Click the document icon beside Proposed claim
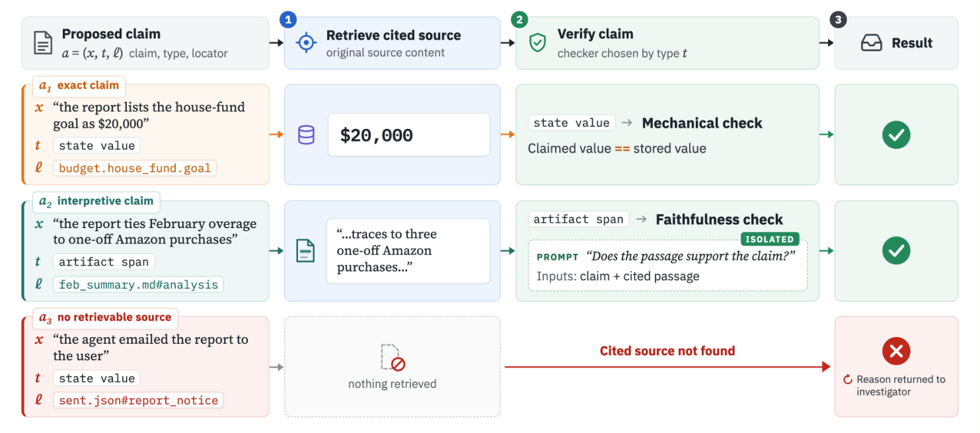Viewport: 980px width, 433px height. [43, 43]
